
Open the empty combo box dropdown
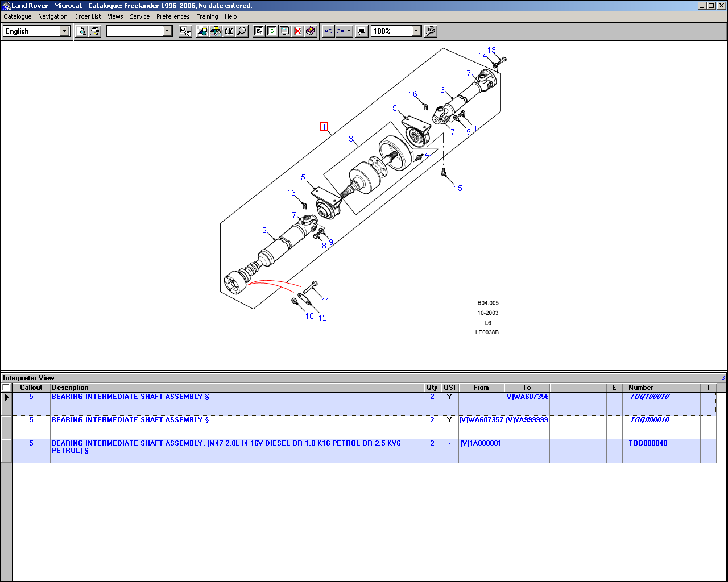(x=167, y=31)
